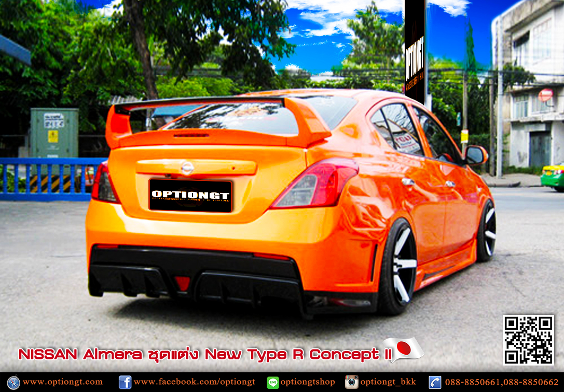Click the red no-entry road sign
This screenshot has width=564, height=392.
point(545,95)
